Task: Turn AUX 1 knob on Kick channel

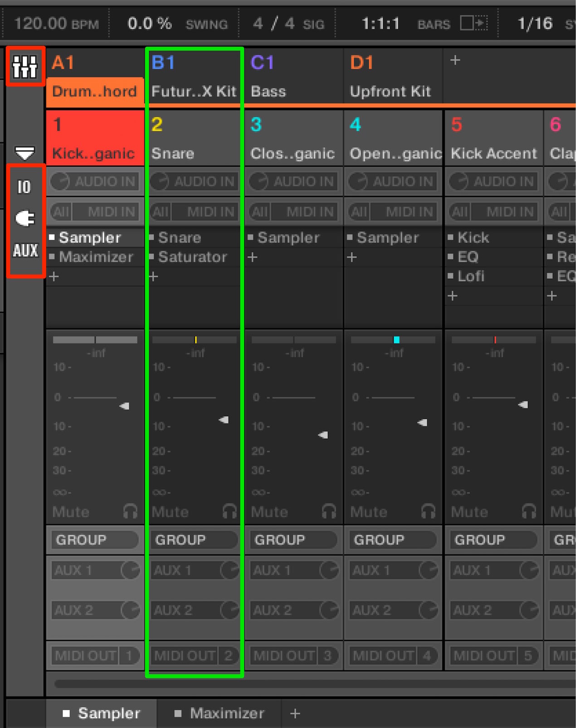Action: 131,570
